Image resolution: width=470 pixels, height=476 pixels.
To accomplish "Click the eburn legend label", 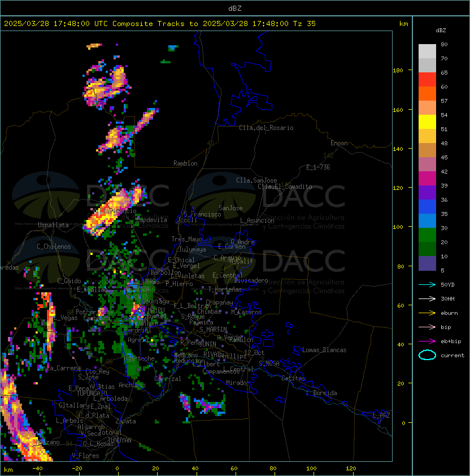I will coord(449,313).
